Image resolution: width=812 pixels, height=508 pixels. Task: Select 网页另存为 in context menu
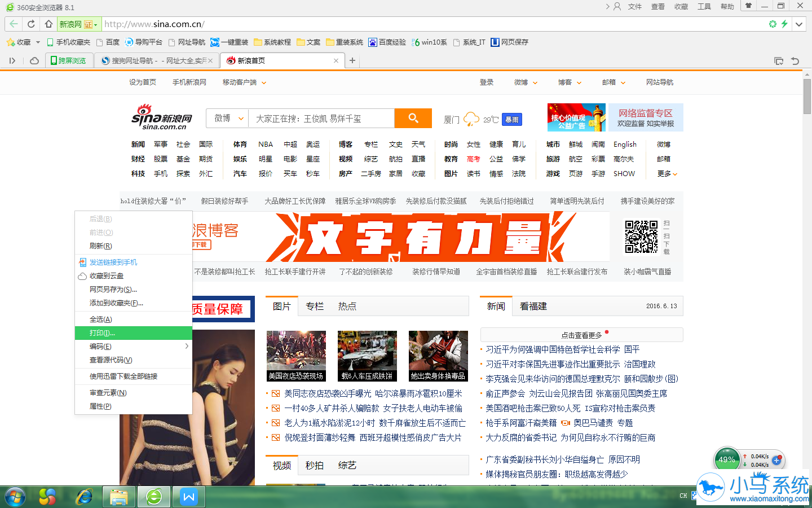pos(134,290)
